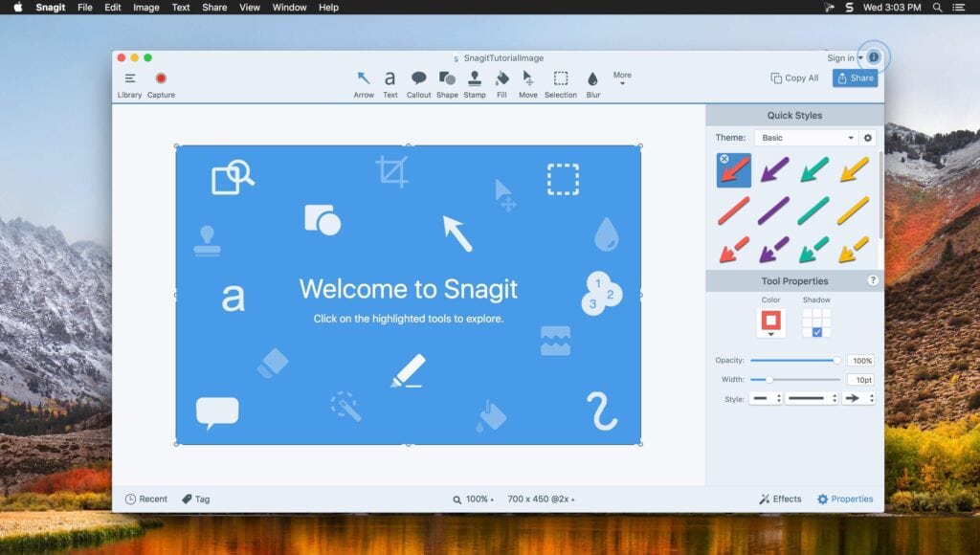Image resolution: width=980 pixels, height=555 pixels.
Task: Choose the green plain line quick style
Action: tap(813, 211)
